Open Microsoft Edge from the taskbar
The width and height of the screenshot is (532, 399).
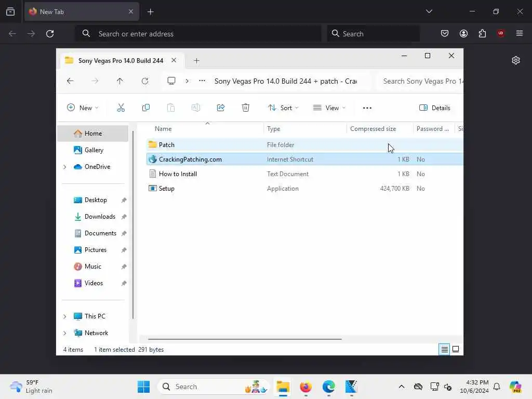pyautogui.click(x=329, y=387)
